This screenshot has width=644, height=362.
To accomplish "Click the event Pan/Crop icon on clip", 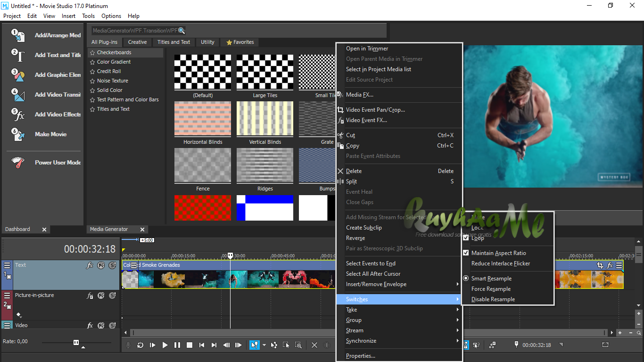I will (600, 265).
